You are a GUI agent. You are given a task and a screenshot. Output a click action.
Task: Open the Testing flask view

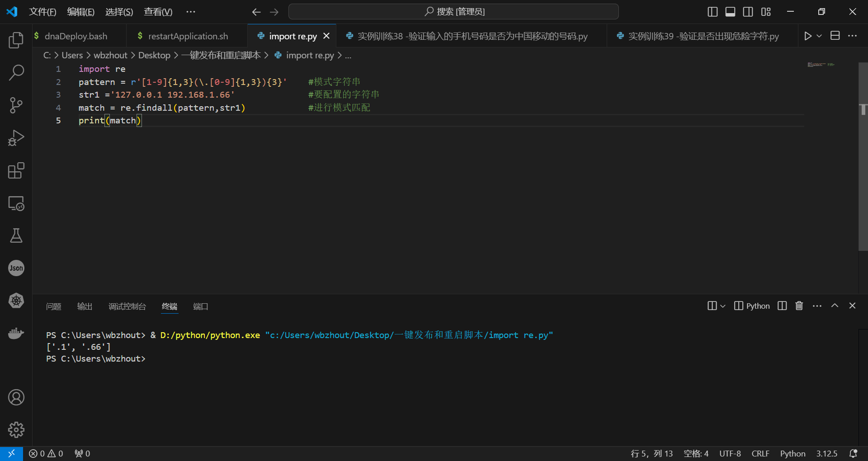(16, 235)
